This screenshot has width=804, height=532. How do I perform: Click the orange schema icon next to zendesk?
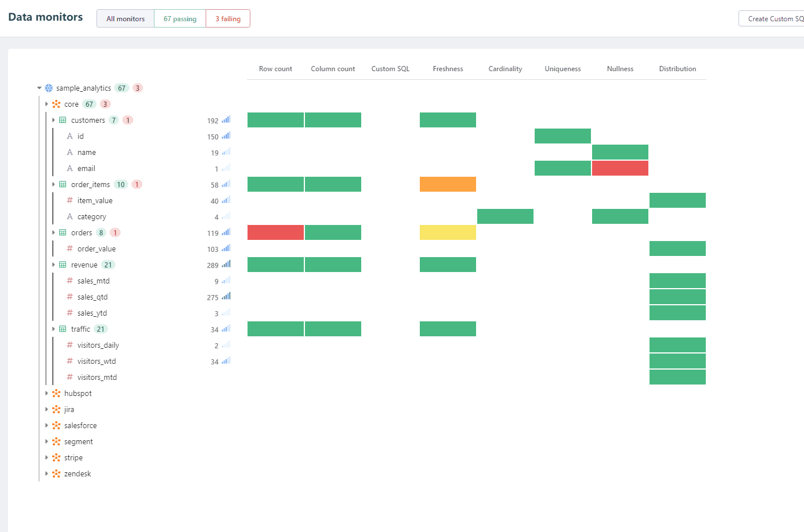pos(56,473)
